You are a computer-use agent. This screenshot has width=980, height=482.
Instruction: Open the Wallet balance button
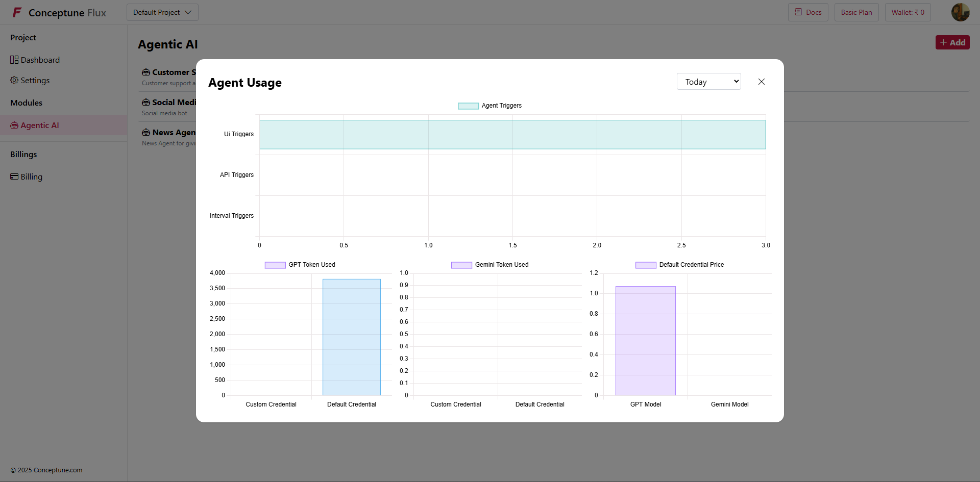908,12
